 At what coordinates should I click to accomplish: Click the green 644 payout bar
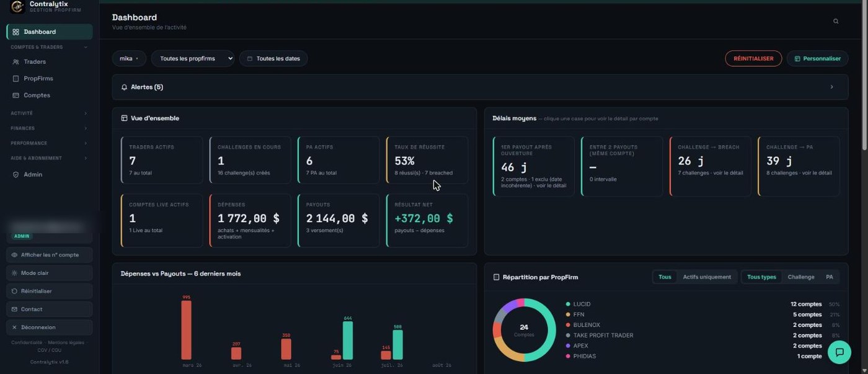click(348, 341)
